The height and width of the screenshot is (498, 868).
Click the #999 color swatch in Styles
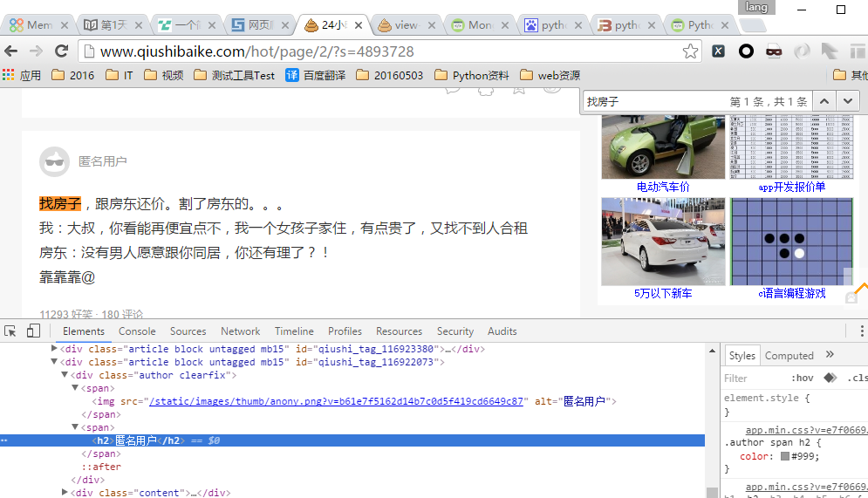[785, 456]
